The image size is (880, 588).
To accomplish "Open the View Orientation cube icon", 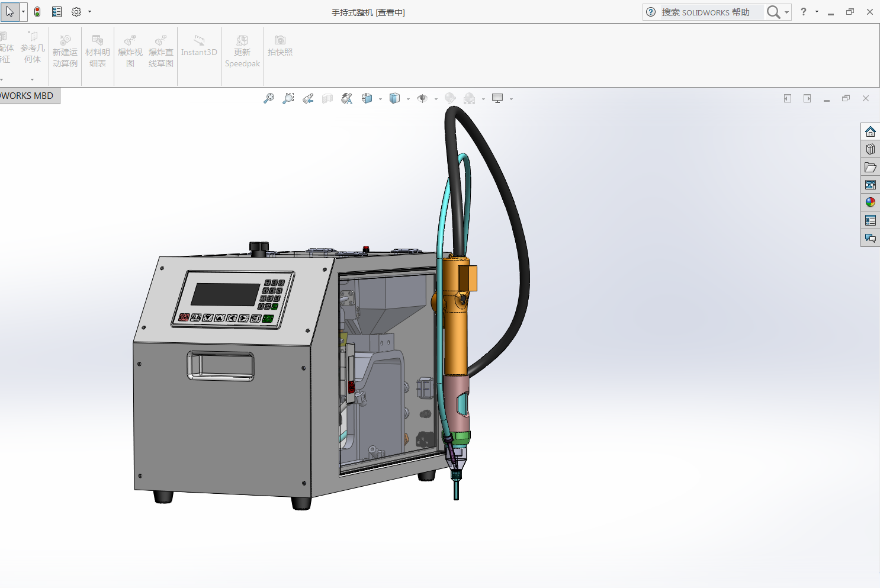I will (367, 98).
